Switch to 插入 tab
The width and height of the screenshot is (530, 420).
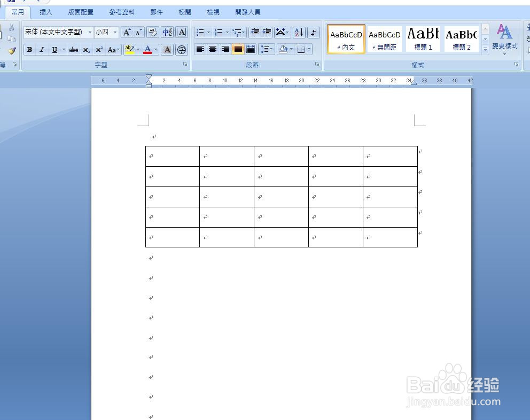(46, 12)
